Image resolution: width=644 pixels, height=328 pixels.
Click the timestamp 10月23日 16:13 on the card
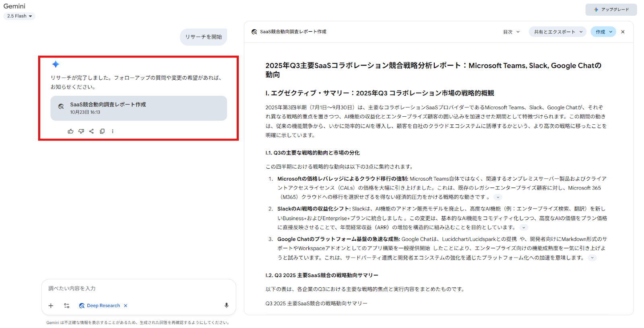(85, 112)
